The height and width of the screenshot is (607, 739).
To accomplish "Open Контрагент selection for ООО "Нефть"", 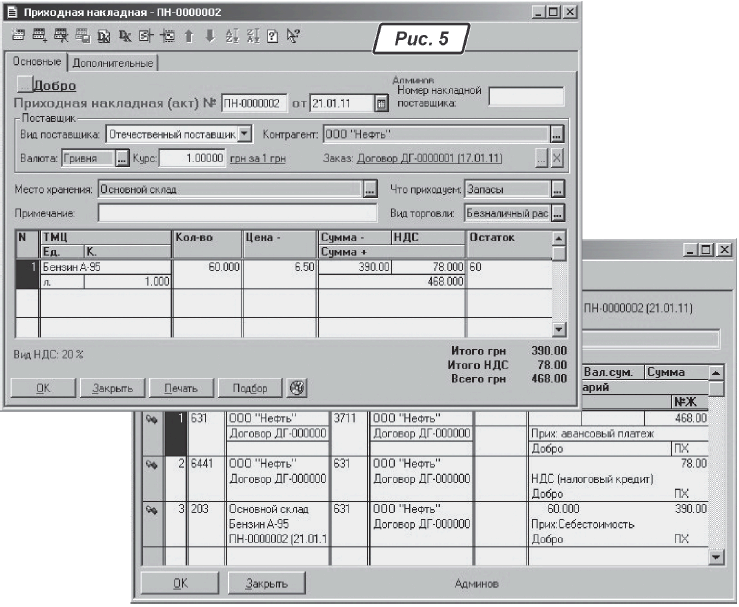I will (x=558, y=133).
